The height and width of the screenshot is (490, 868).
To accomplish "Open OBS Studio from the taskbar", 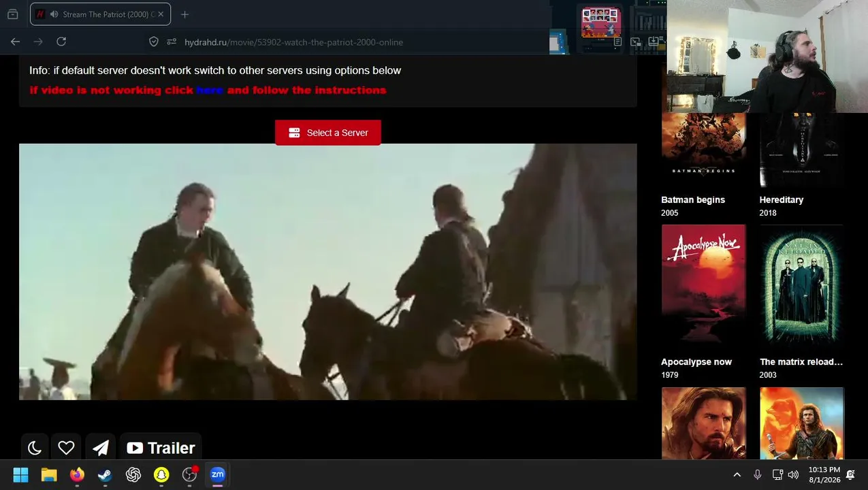I will [190, 475].
